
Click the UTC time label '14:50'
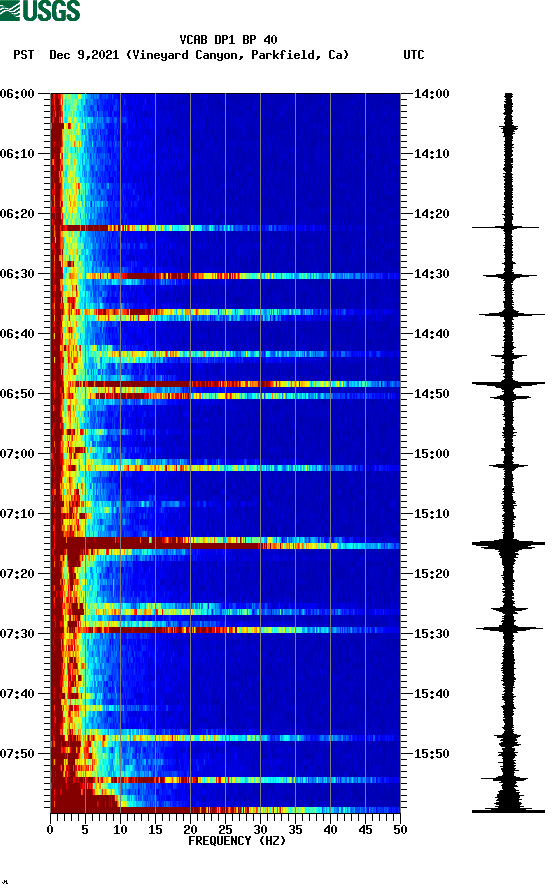(432, 394)
